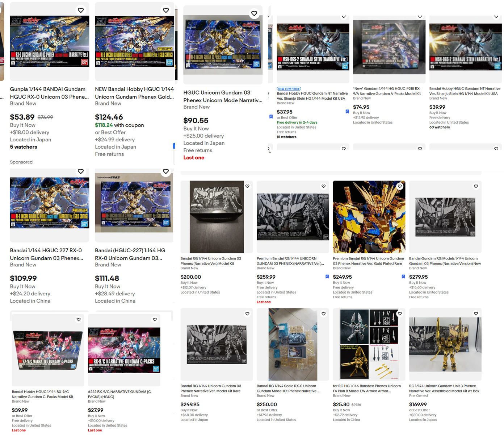
Task: Open the 'Bandai Hobby HGUC 1/144 RX-9/C' title link
Action: (42, 394)
